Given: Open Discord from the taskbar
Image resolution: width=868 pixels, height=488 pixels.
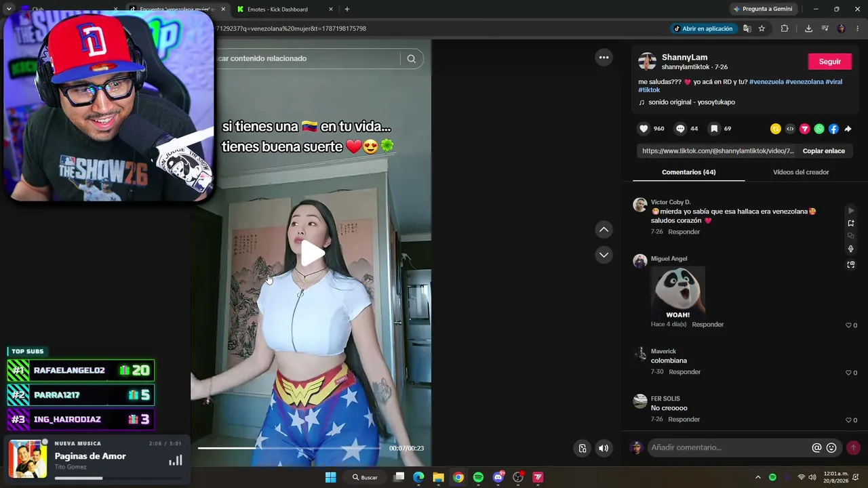Looking at the screenshot, I should click(498, 477).
